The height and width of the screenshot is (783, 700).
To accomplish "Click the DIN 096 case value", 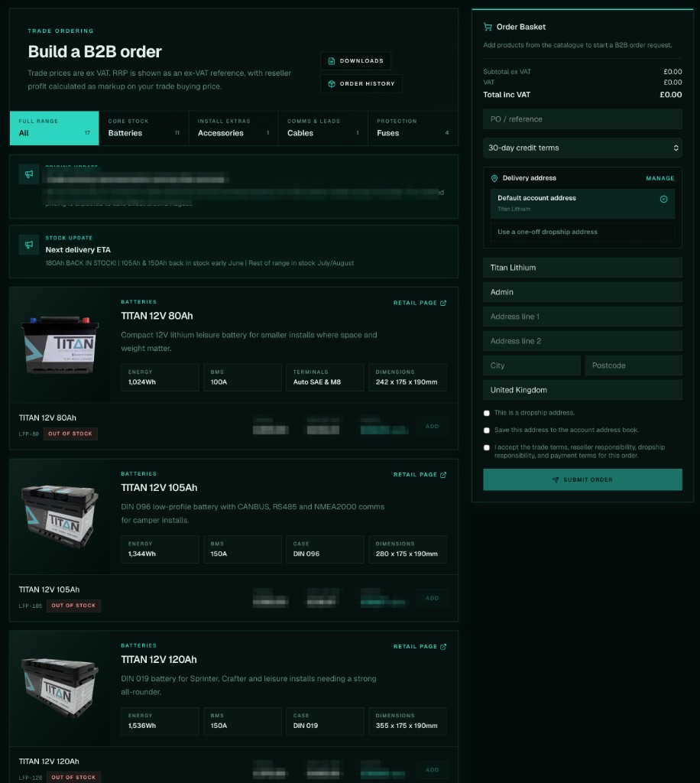I will (x=306, y=554).
